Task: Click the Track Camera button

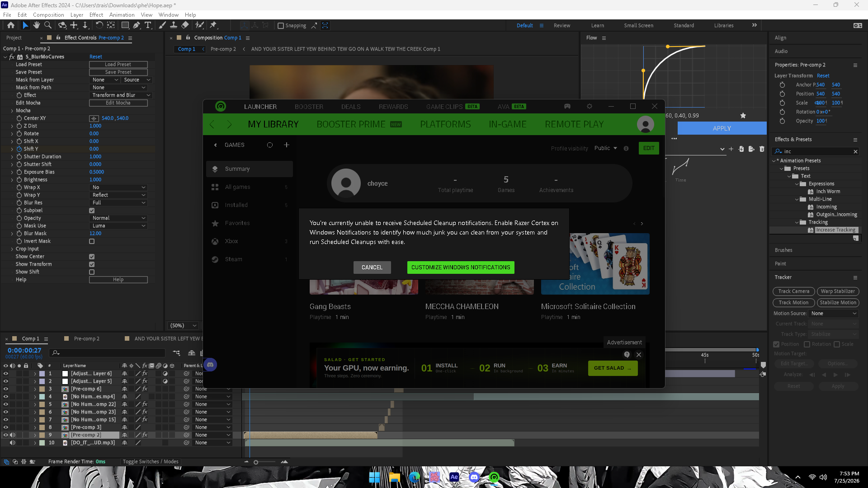Action: click(x=794, y=291)
